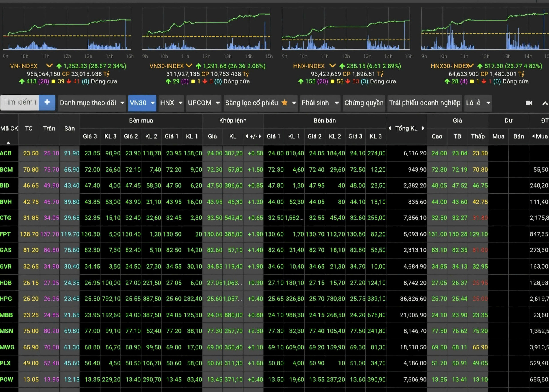Click the plus add-symbol button
549x392 pixels.
pos(47,102)
